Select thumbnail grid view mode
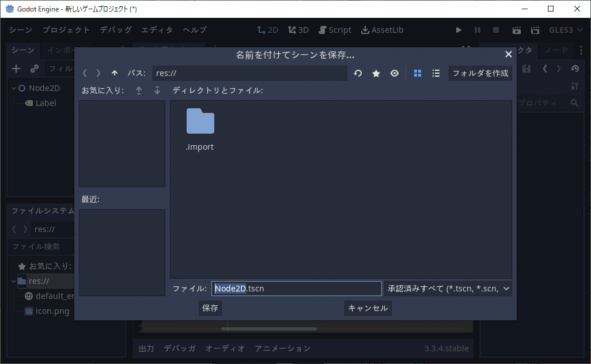Screen dimensions: 591x364 [x=417, y=73]
